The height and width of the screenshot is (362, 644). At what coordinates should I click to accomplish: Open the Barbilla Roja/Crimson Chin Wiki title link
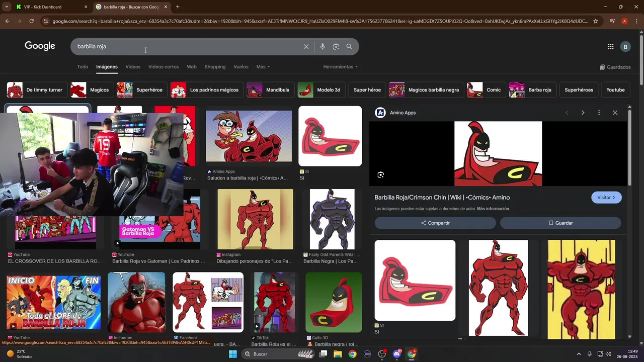(442, 198)
